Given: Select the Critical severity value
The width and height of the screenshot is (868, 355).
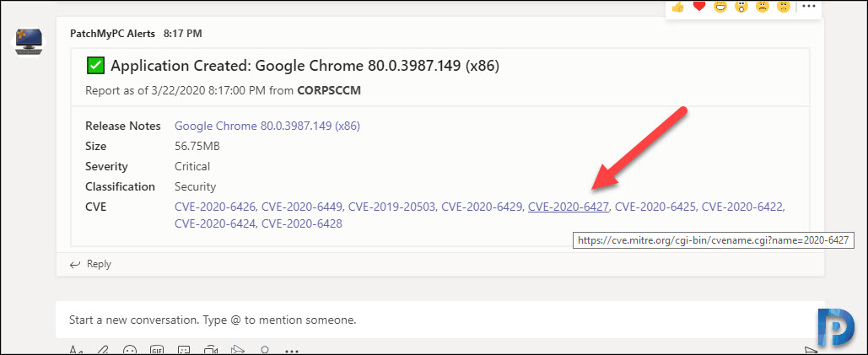Looking at the screenshot, I should coord(192,166).
